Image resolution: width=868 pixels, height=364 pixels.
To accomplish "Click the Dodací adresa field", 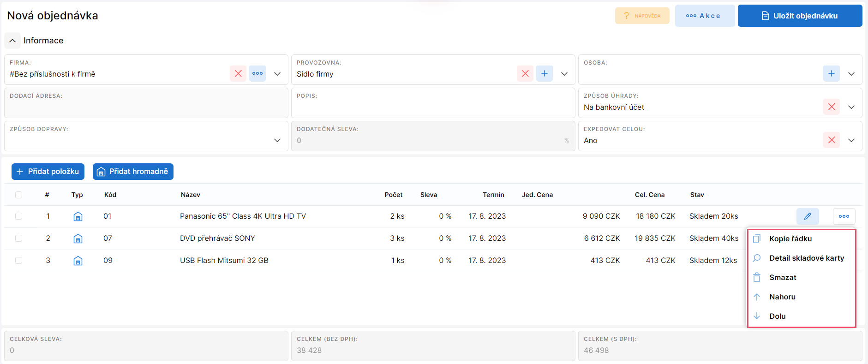I will coord(146,103).
